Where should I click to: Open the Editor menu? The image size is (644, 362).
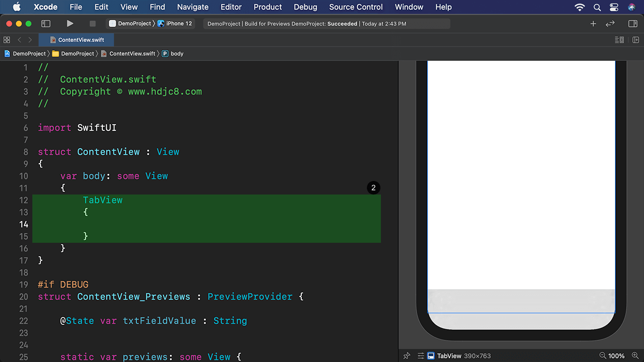click(x=231, y=7)
